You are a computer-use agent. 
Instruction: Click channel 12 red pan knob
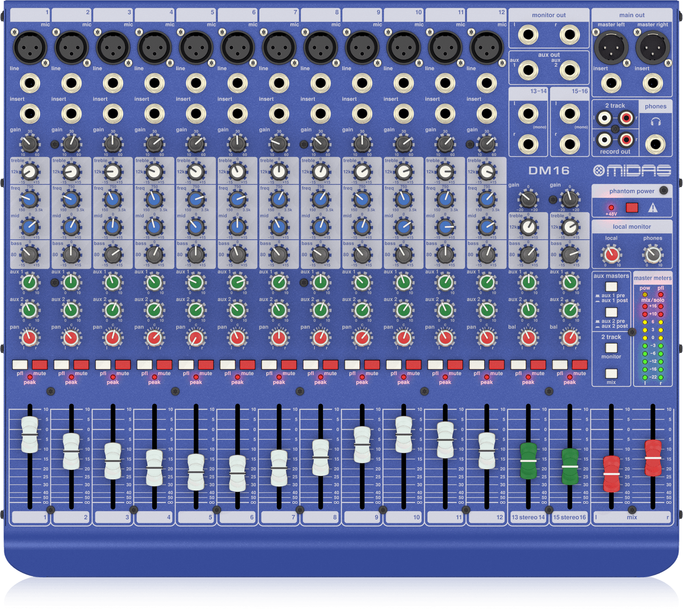pyautogui.click(x=486, y=338)
